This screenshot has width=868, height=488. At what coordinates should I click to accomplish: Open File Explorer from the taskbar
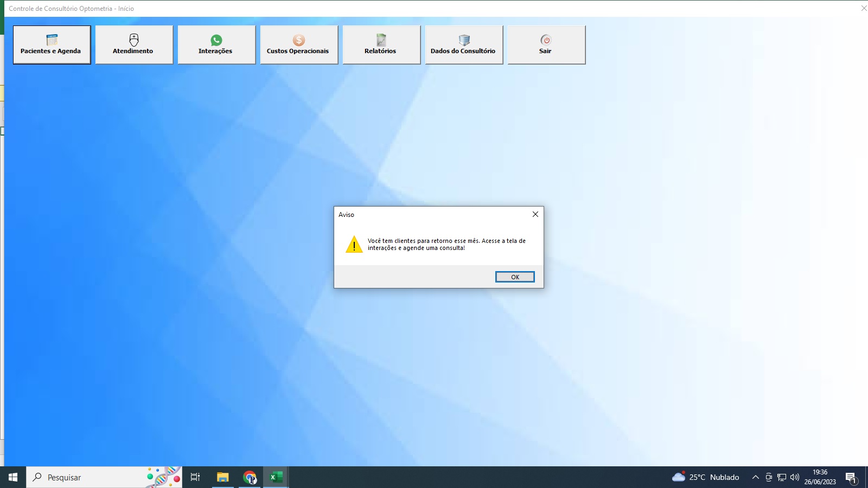pos(222,477)
